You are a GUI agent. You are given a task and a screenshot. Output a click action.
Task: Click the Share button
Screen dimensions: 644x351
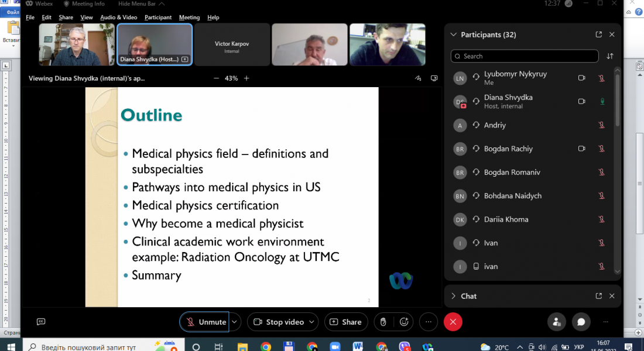pos(345,322)
